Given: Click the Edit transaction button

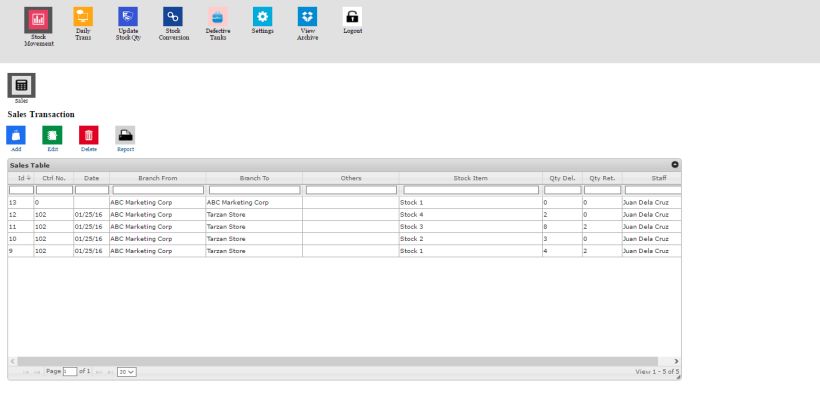Looking at the screenshot, I should coord(52,136).
